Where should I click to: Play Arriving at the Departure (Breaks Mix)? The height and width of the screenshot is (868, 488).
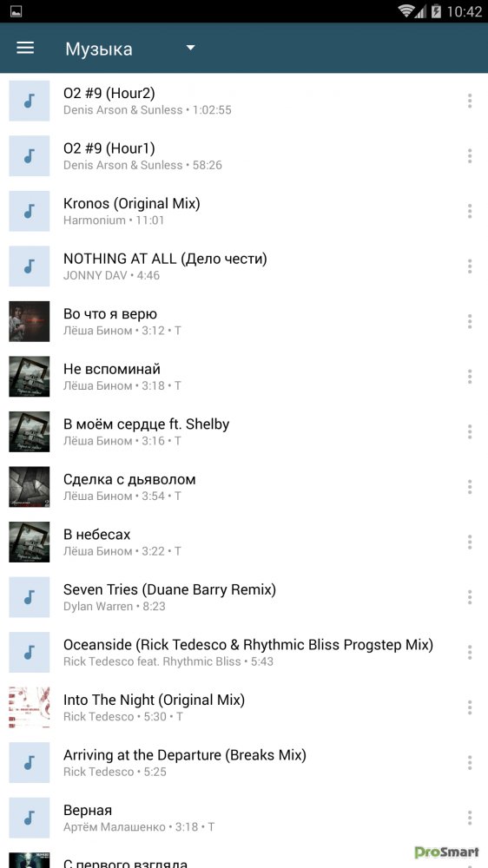click(x=244, y=763)
